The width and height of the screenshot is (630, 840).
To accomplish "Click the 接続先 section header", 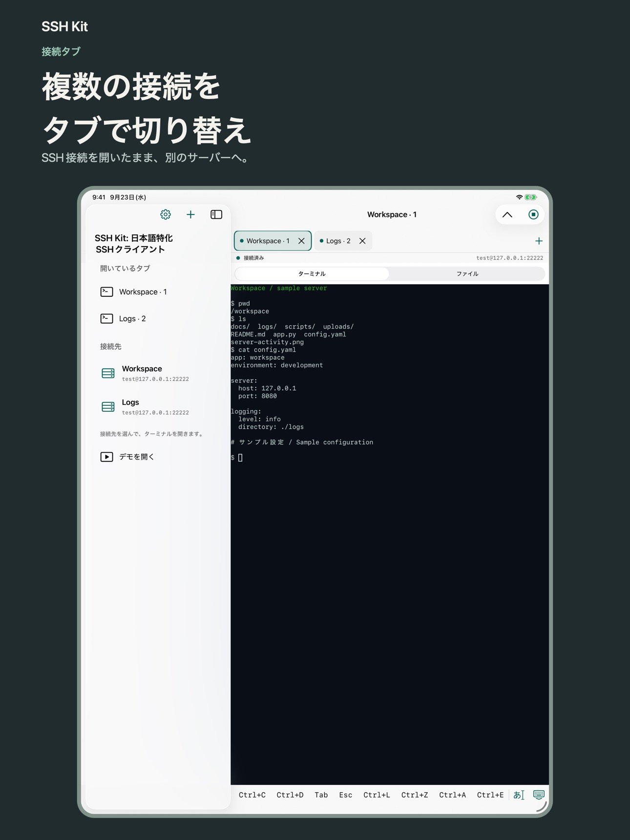I will coord(110,346).
